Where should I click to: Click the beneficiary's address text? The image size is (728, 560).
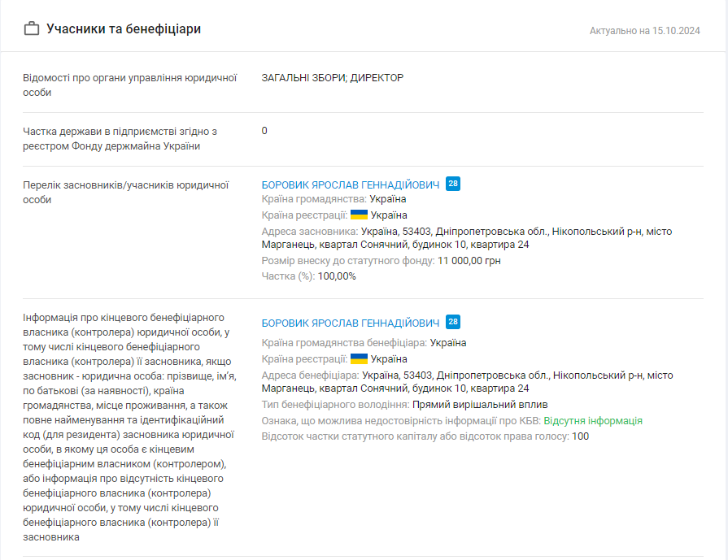coord(467,381)
